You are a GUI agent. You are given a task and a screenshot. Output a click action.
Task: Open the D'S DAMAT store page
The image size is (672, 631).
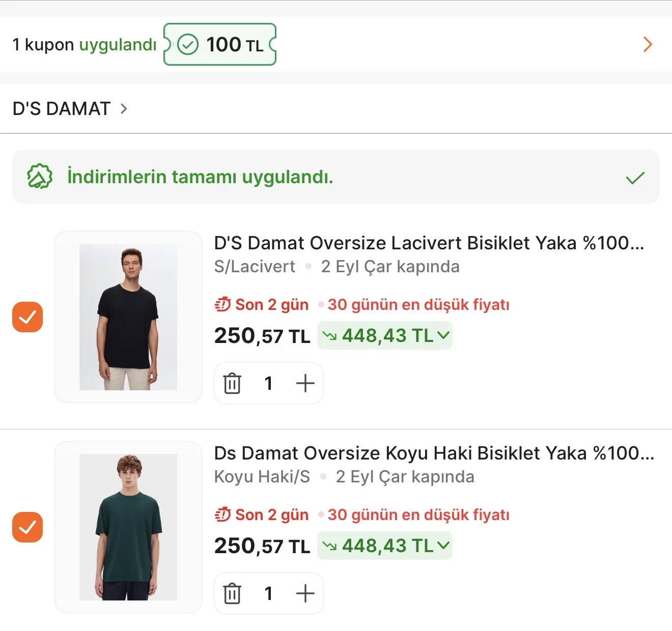(x=70, y=108)
